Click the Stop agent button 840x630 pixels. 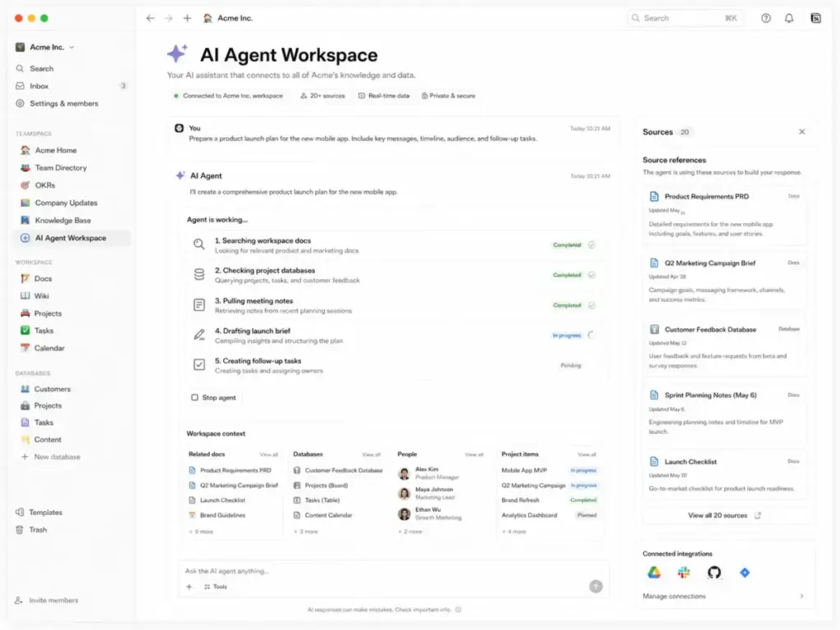pyautogui.click(x=214, y=398)
